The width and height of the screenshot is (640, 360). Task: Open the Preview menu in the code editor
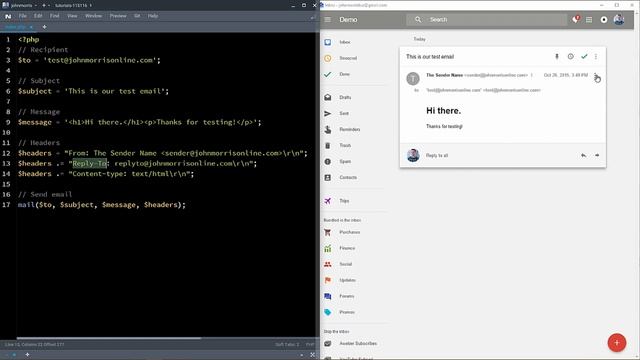click(118, 16)
